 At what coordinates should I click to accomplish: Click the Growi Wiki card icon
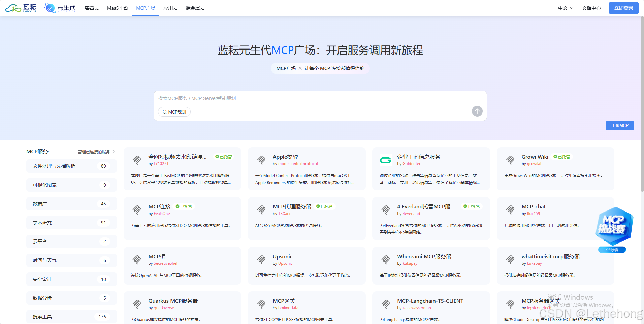[x=510, y=160]
